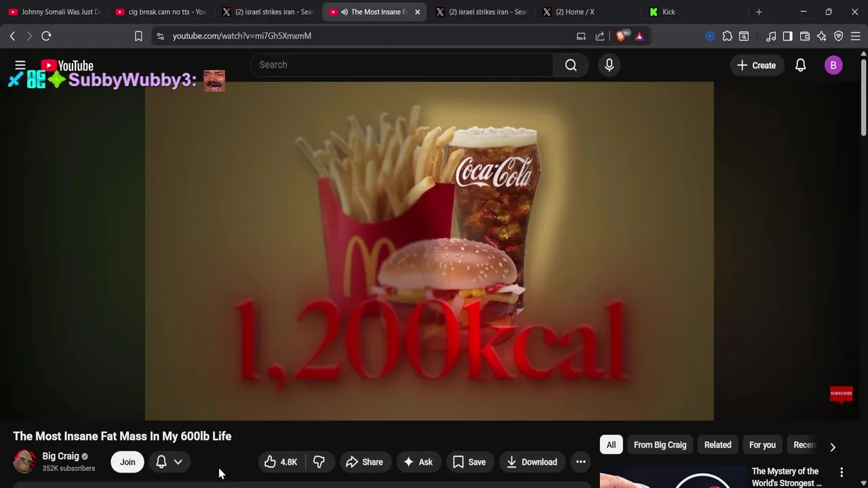Screen dimensions: 868x488
Task: Switch to Johnny Somali tab
Action: (54, 12)
